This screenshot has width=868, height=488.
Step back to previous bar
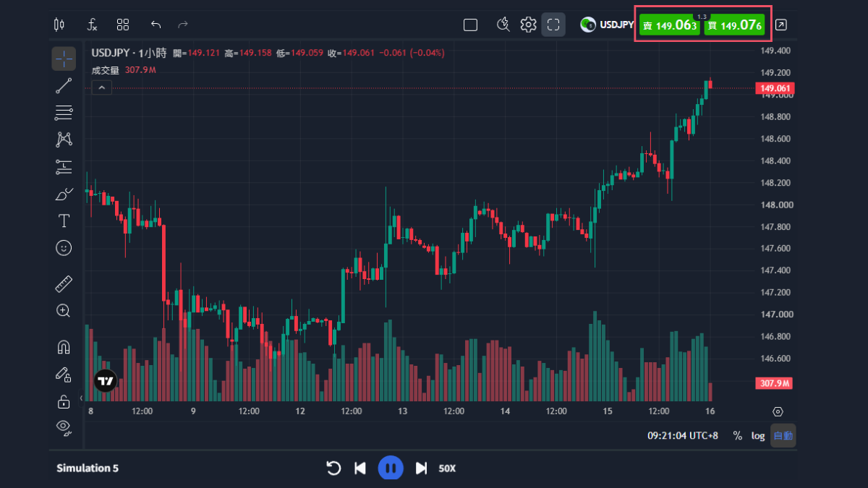tap(360, 468)
